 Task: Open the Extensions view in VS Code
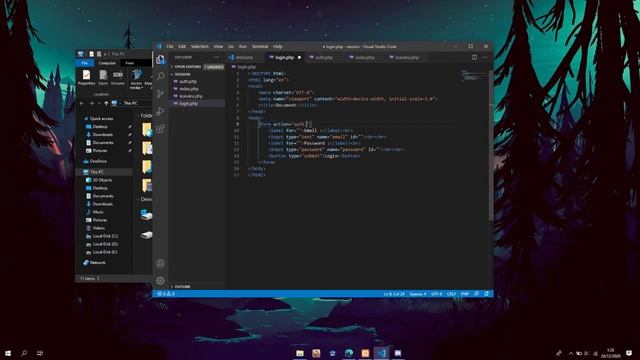tap(160, 129)
